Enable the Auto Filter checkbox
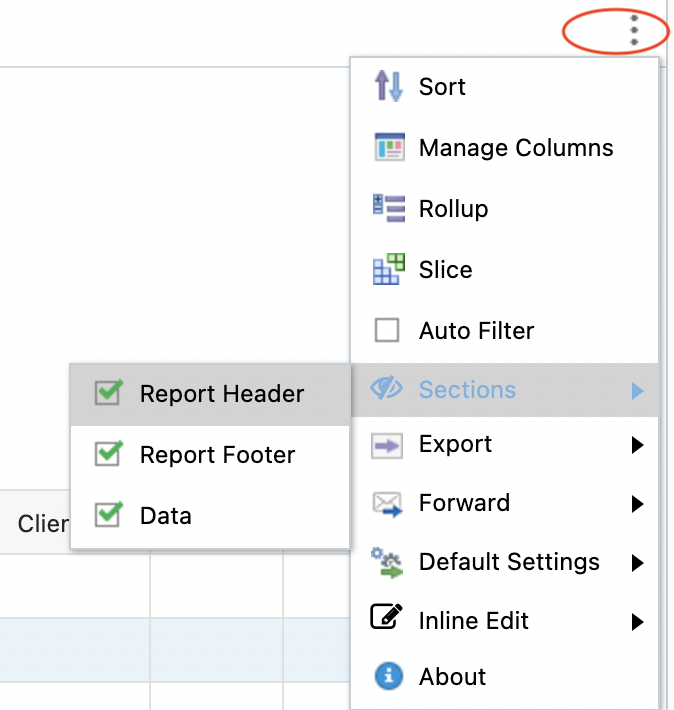This screenshot has width=674, height=710. click(x=387, y=331)
